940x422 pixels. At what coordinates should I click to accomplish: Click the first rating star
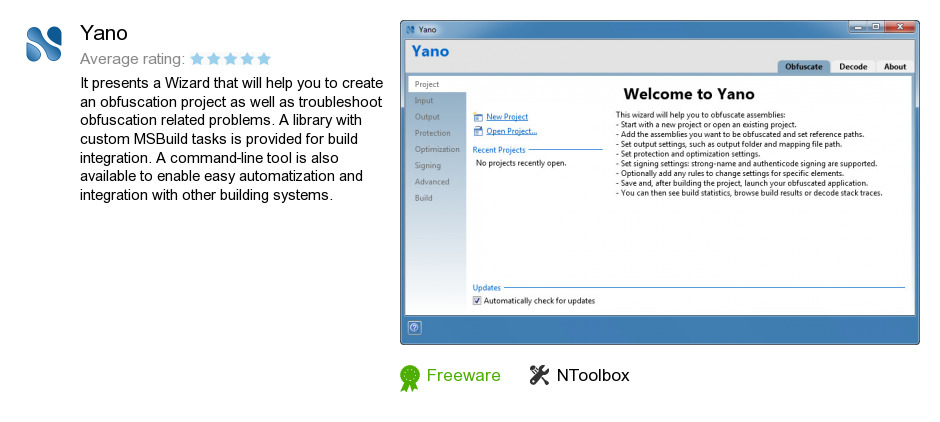pyautogui.click(x=197, y=59)
